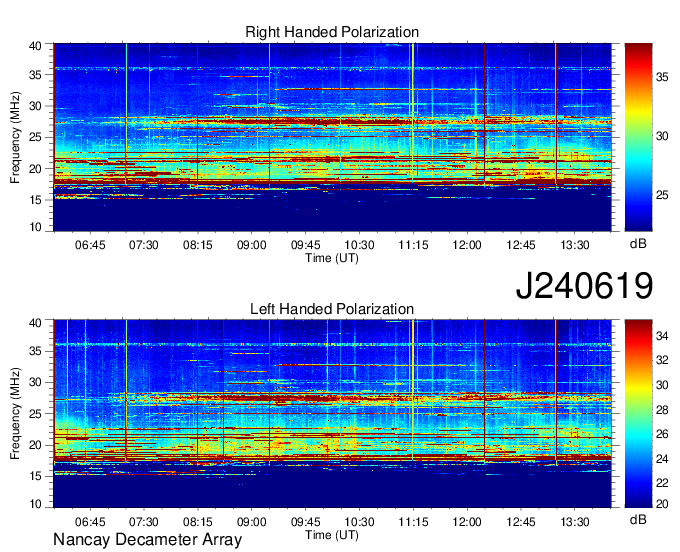680x552 pixels.
Task: Click the J240619 observation label
Action: 584,285
